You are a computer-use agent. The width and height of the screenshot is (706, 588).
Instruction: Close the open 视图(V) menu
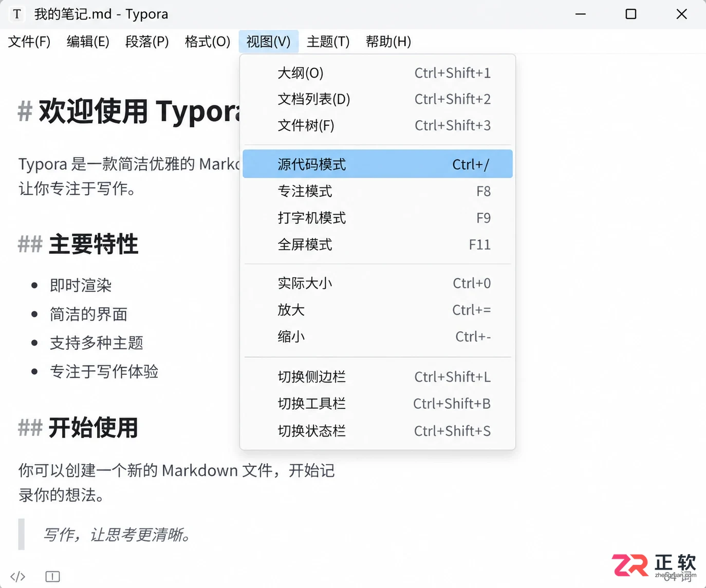(268, 42)
